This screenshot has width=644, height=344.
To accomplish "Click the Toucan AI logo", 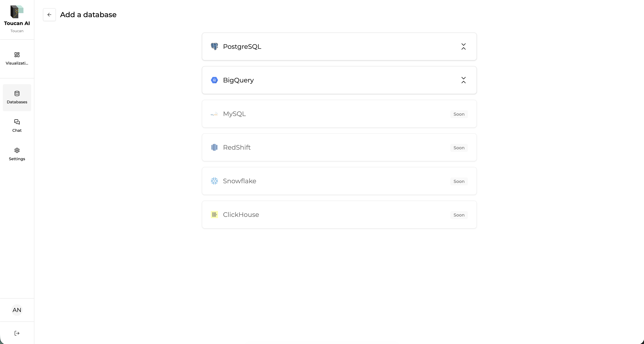I will point(17,12).
